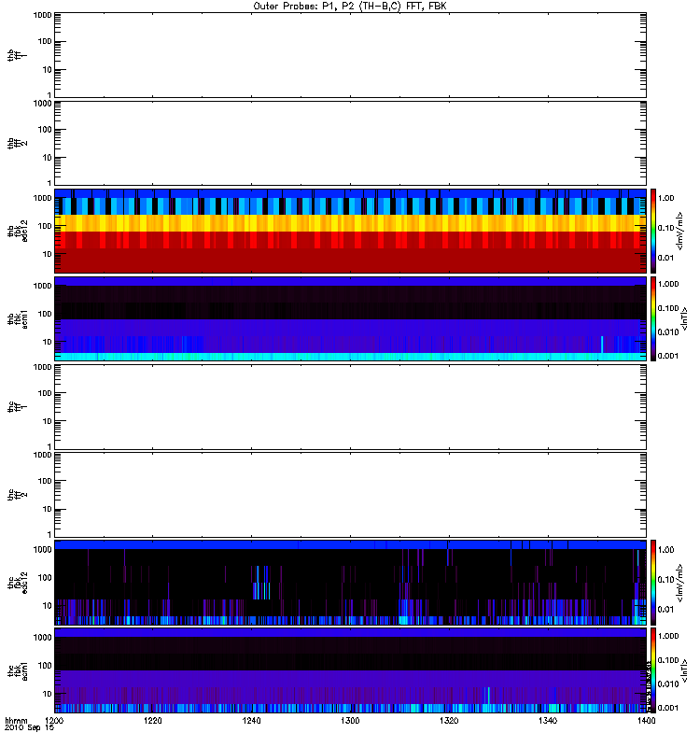Click the '0.001' colorbar value of thc scm1
This screenshot has height=747, width=700.
[x=668, y=708]
